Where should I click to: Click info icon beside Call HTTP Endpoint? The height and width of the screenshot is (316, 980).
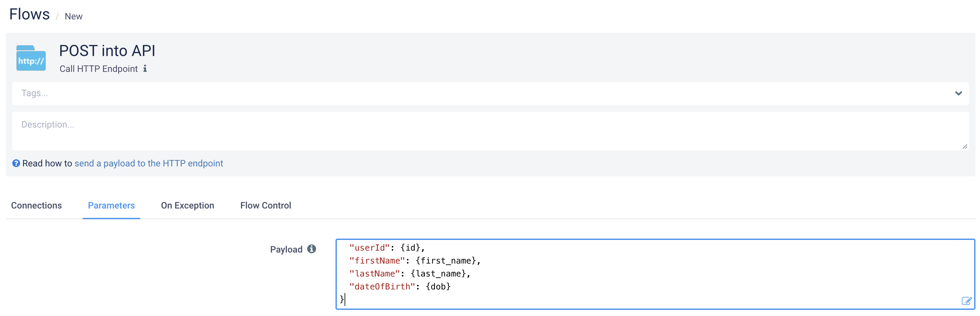[145, 69]
